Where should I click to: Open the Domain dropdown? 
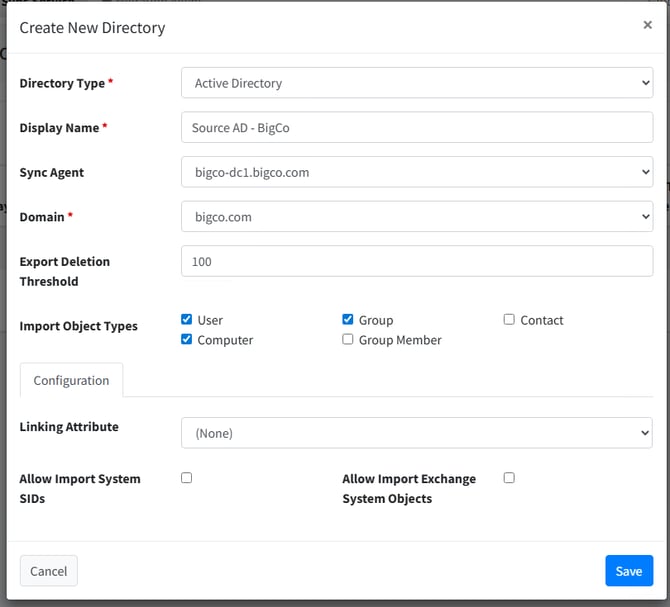417,217
